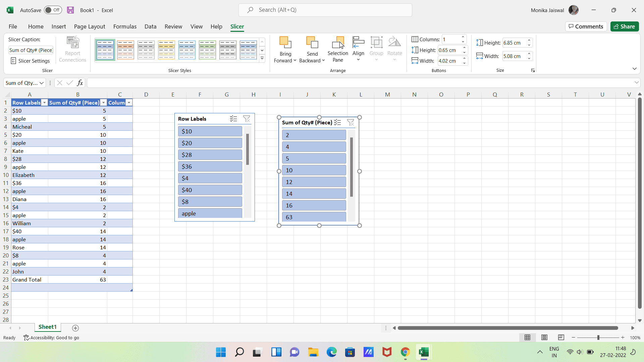644x362 pixels.
Task: Add a new worksheet
Action: point(75,328)
